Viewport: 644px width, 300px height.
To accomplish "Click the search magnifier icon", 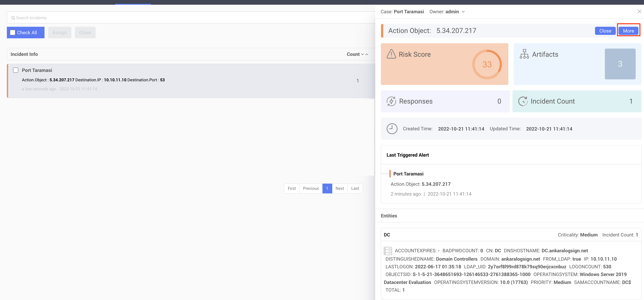I will [13, 18].
